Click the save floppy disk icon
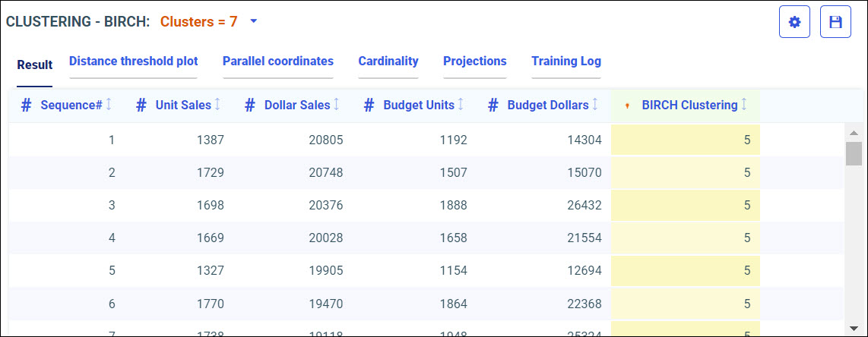The height and width of the screenshot is (337, 868). pyautogui.click(x=835, y=23)
